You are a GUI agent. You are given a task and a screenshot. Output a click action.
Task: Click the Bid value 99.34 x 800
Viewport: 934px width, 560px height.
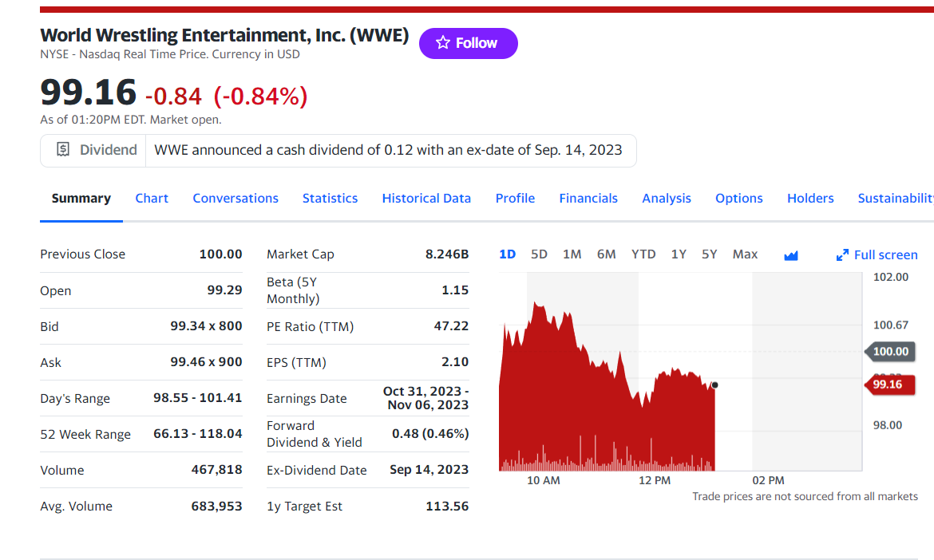(206, 326)
